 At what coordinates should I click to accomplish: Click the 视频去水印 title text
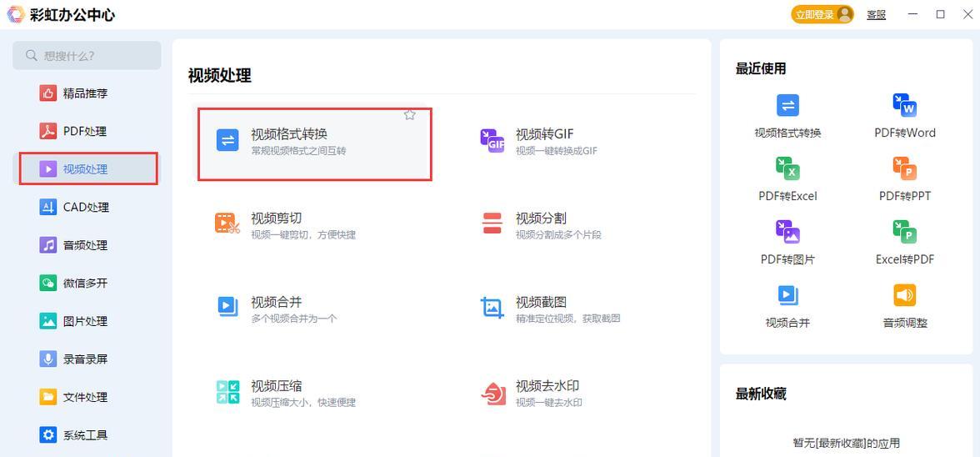pyautogui.click(x=547, y=386)
